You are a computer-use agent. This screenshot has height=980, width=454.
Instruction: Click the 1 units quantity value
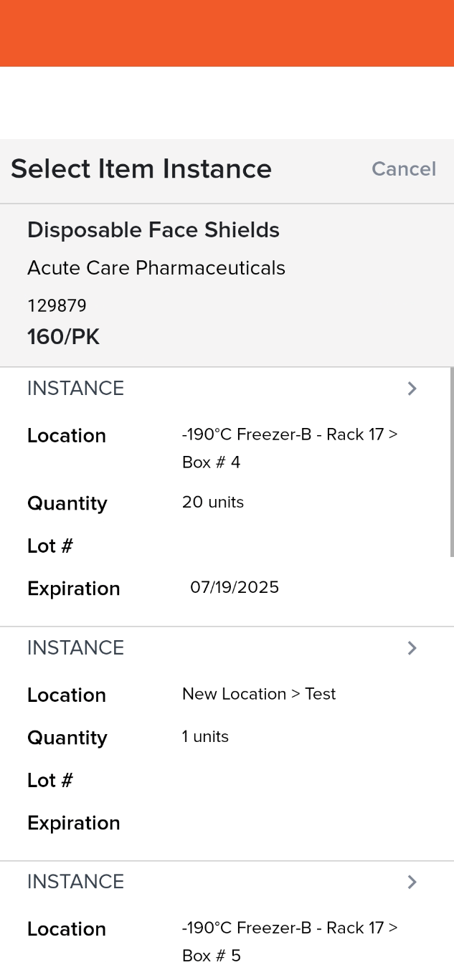205,736
